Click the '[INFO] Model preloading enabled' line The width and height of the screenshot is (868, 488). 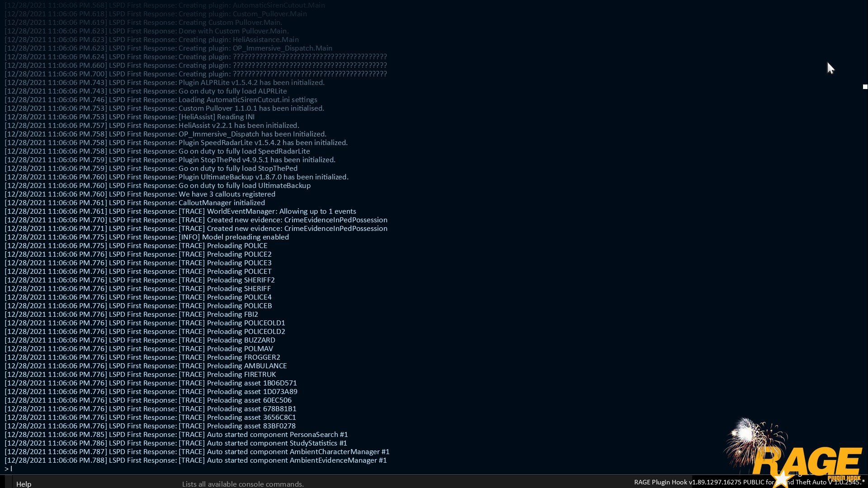click(x=234, y=237)
